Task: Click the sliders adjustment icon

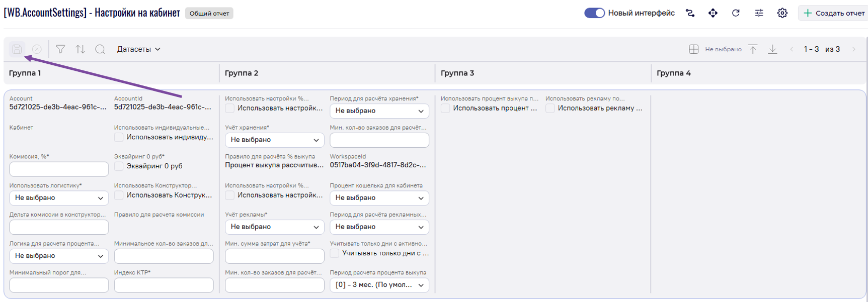Action: [759, 13]
